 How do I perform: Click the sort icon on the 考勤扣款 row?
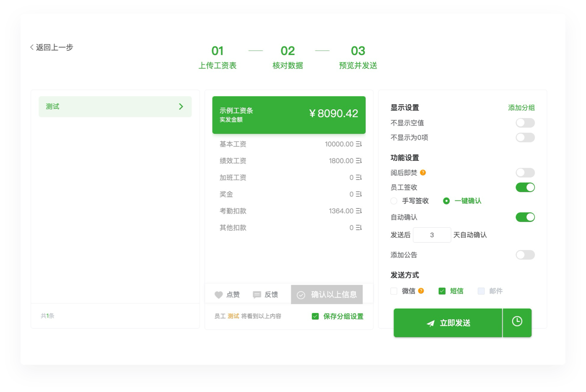(359, 211)
